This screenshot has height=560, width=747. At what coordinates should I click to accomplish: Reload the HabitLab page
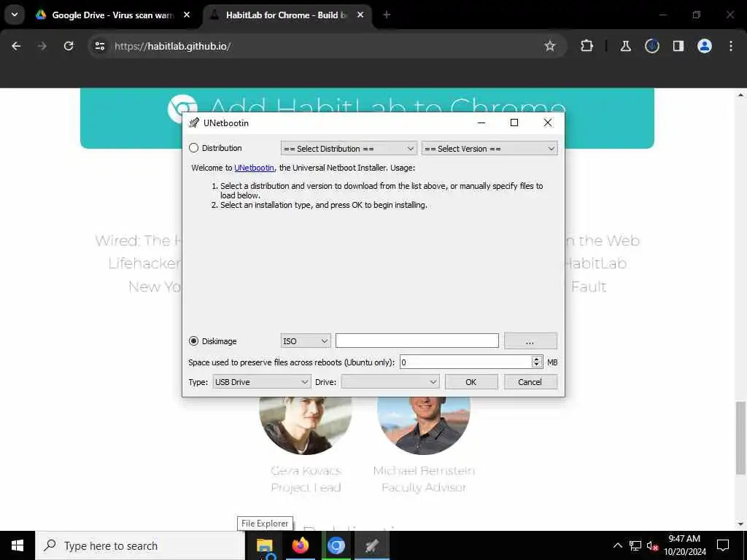pos(69,46)
